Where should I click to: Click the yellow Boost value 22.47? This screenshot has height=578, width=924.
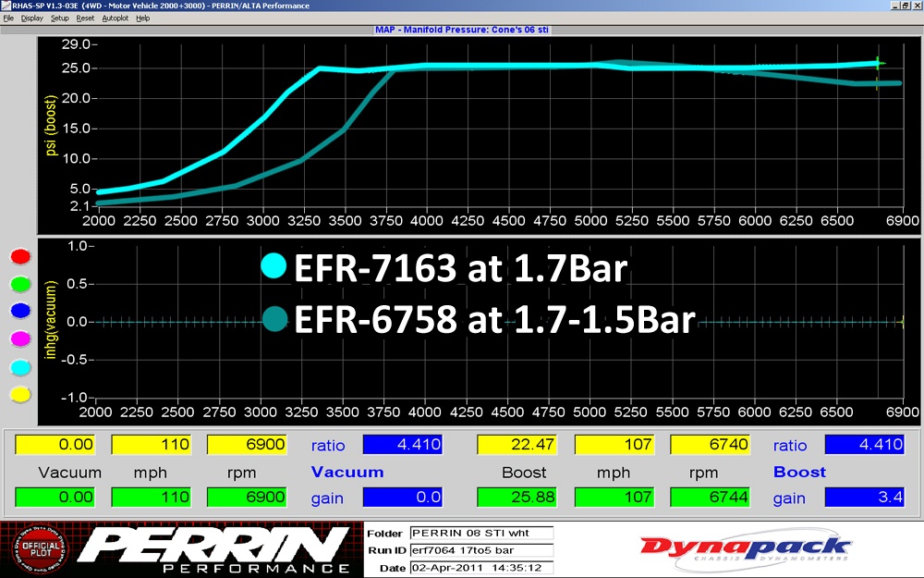tap(517, 445)
